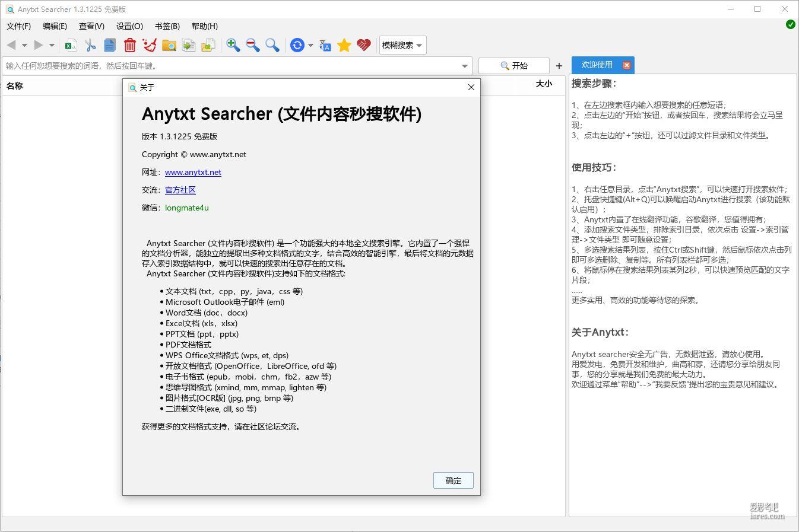Close the 关于 dialog with X
The height and width of the screenshot is (532, 799).
[x=471, y=87]
